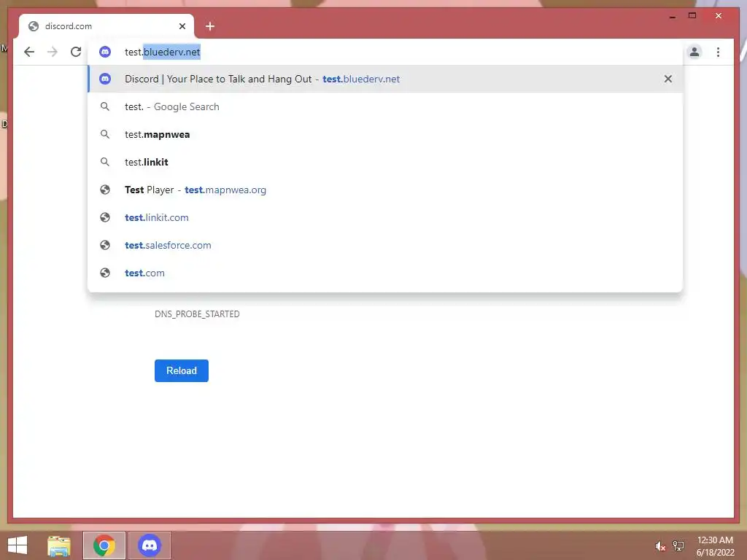The image size is (747, 560).
Task: Click the network tray icon
Action: (x=678, y=545)
